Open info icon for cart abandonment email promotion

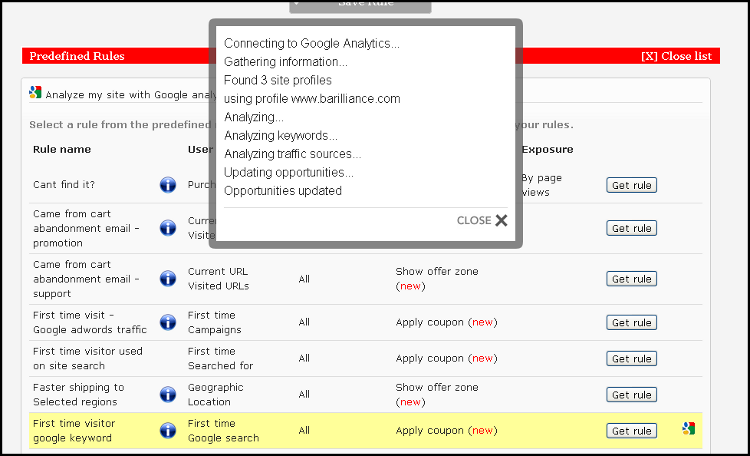(x=167, y=228)
